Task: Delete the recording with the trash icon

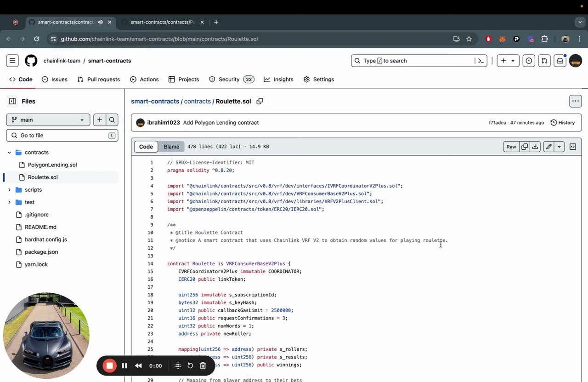Action: click(203, 366)
